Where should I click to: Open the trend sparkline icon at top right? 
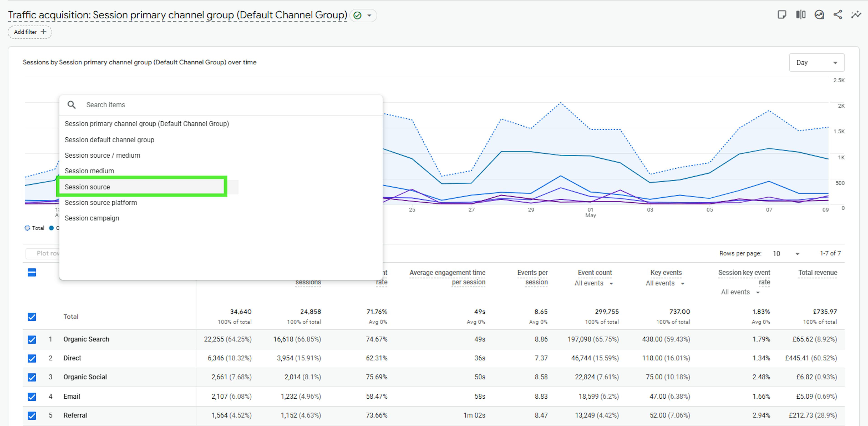click(x=856, y=14)
